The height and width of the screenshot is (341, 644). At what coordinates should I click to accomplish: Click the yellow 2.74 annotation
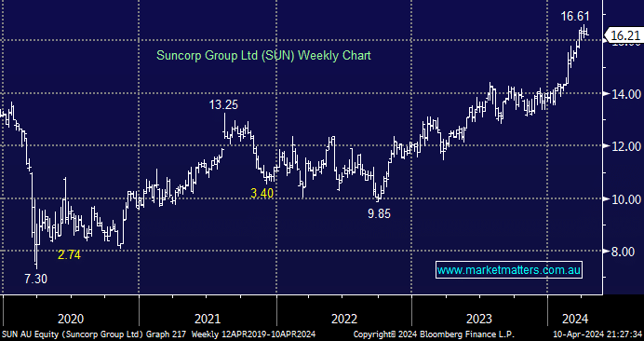(69, 255)
